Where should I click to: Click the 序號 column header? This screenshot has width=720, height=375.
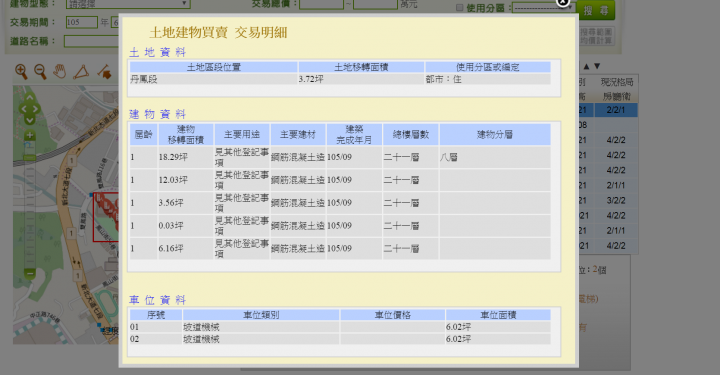tap(156, 315)
